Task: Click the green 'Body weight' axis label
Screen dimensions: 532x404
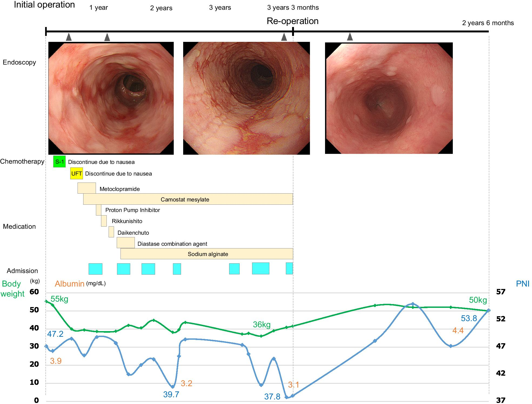Action: pos(12,289)
